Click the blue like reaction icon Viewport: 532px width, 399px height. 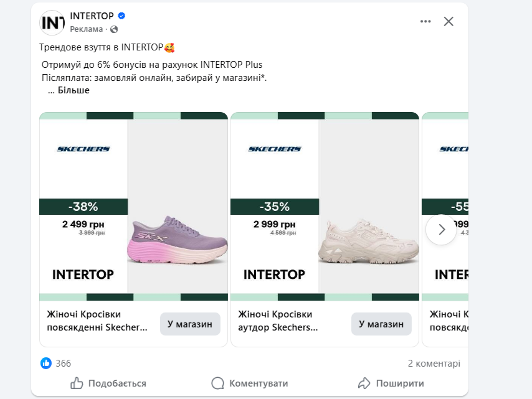coord(46,363)
